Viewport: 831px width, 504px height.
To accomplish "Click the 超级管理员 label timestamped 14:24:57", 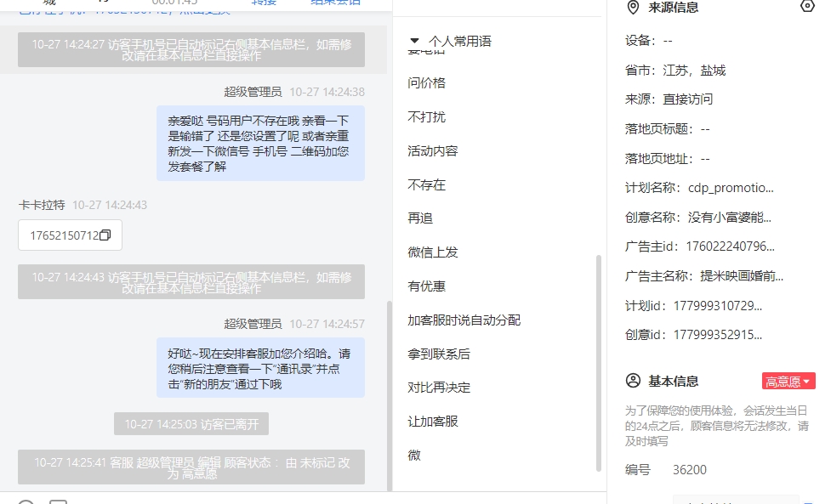I will click(x=253, y=324).
